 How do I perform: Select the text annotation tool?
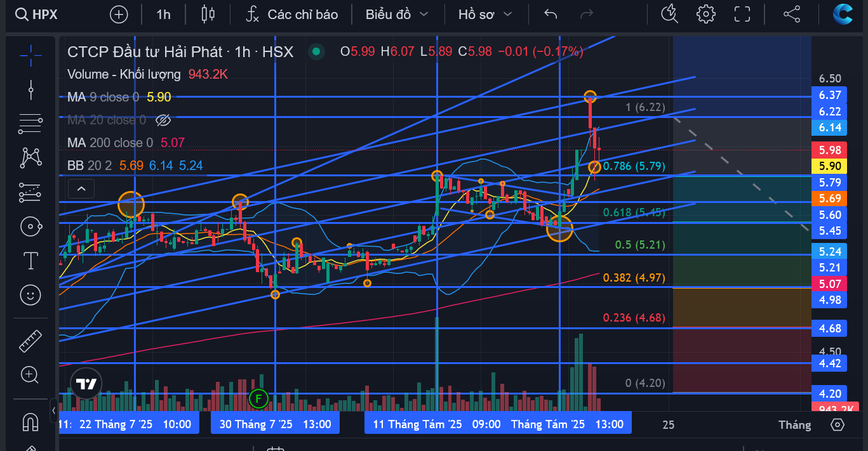[30, 260]
